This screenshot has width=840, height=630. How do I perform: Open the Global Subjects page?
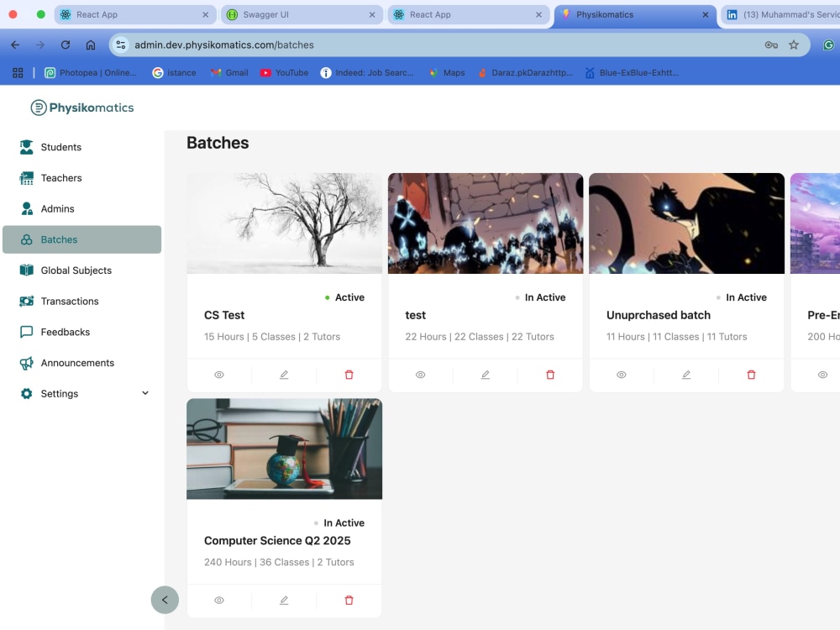(81, 270)
